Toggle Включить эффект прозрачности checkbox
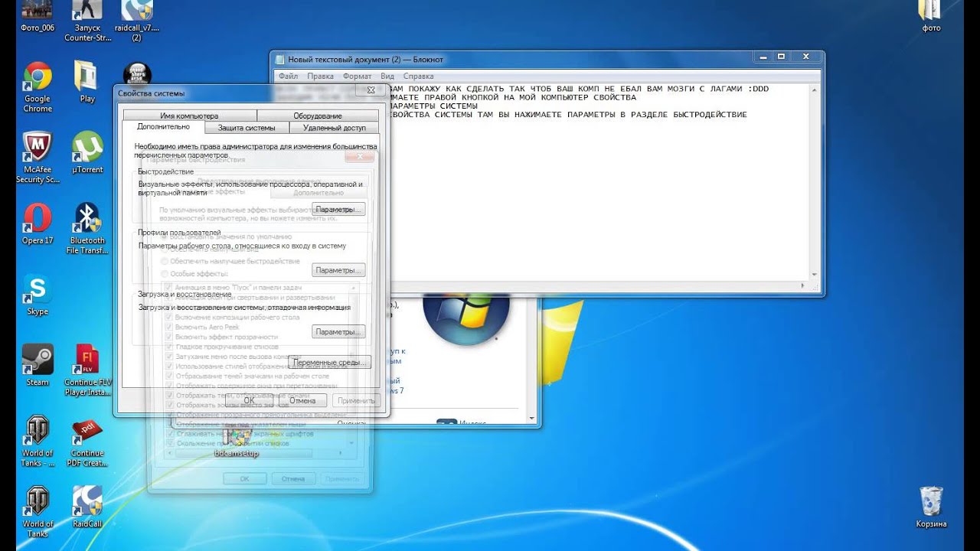Viewport: 980px width, 551px height. coord(169,337)
